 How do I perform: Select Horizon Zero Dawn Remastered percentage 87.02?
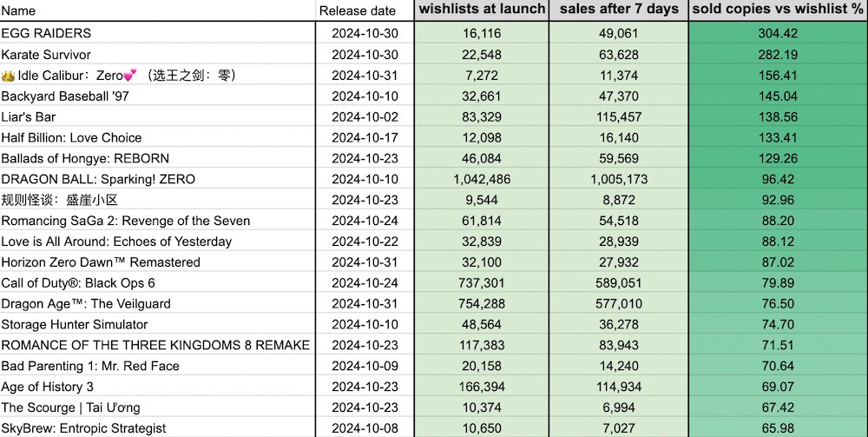[778, 262]
